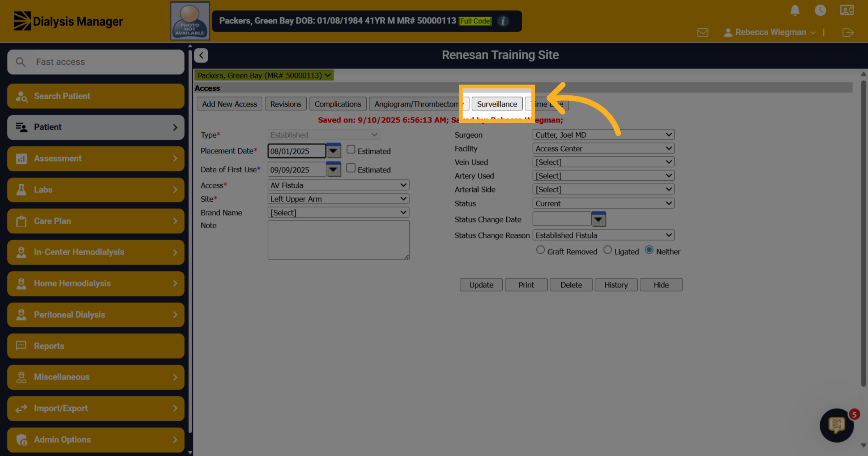
Task: Check Estimated box for Date of First Use
Action: 351,168
